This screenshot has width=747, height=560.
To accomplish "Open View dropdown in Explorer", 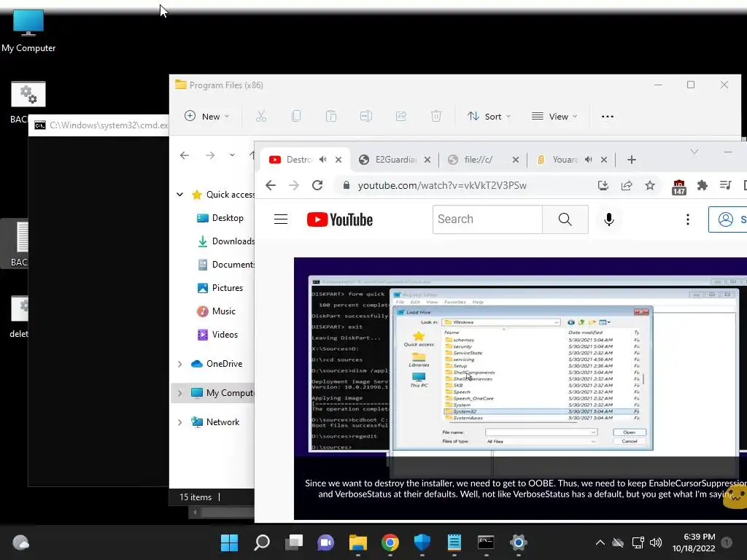I will pyautogui.click(x=554, y=116).
